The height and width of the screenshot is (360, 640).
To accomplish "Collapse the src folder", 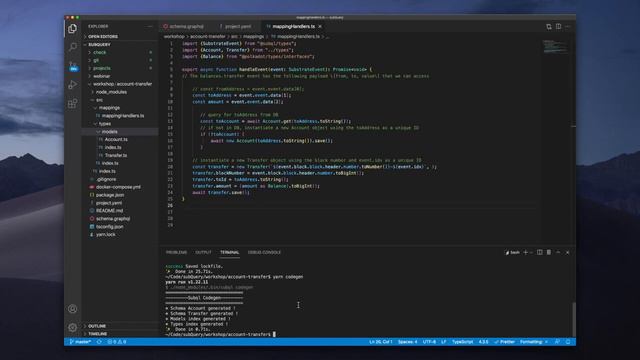I will point(99,100).
